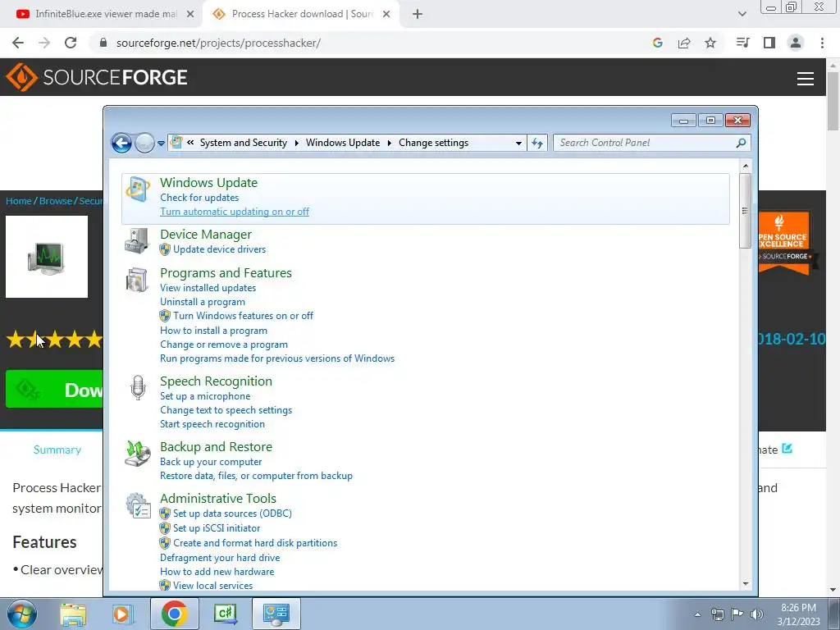The image size is (840, 630).
Task: Show hidden tray icons arrow
Action: (697, 614)
